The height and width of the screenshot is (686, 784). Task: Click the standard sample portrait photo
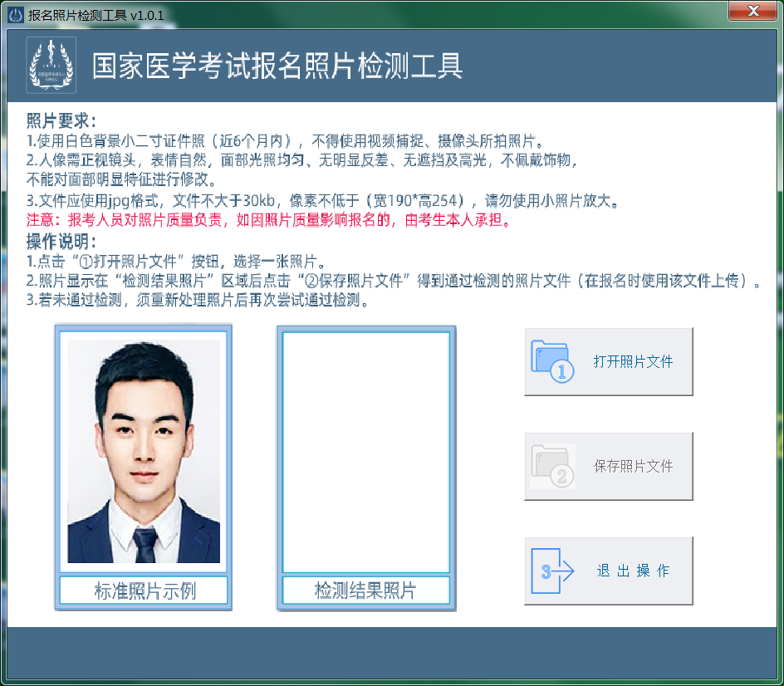tap(144, 451)
